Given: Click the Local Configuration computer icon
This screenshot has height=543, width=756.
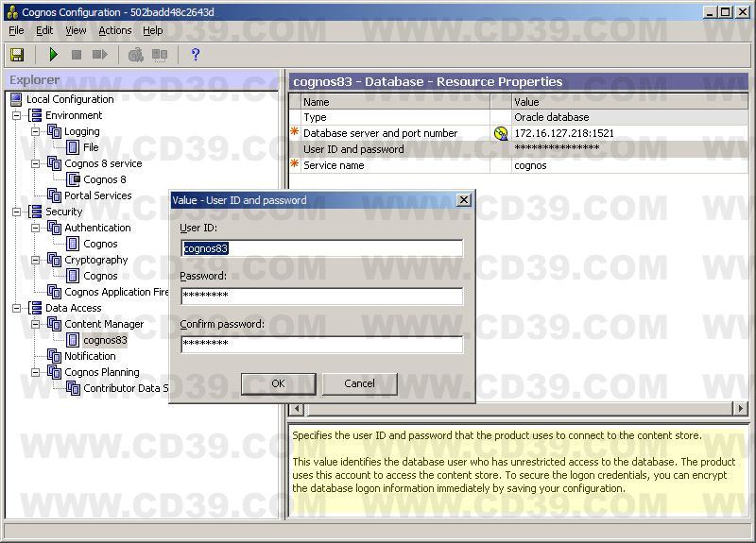Looking at the screenshot, I should point(16,99).
